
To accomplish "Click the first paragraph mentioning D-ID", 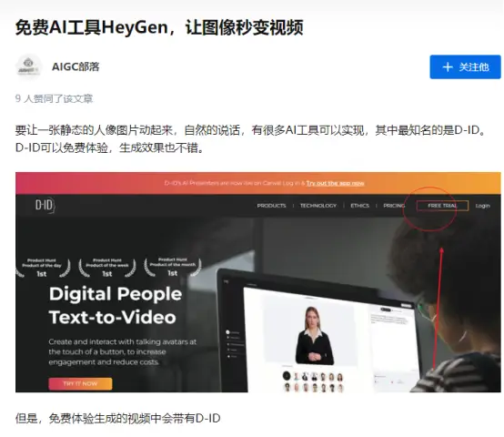I will tap(251, 139).
